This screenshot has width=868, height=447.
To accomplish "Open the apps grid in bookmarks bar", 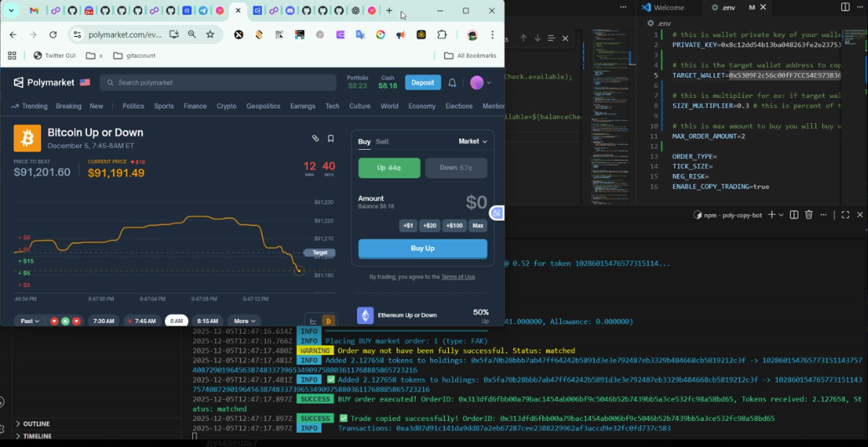I will pos(12,55).
